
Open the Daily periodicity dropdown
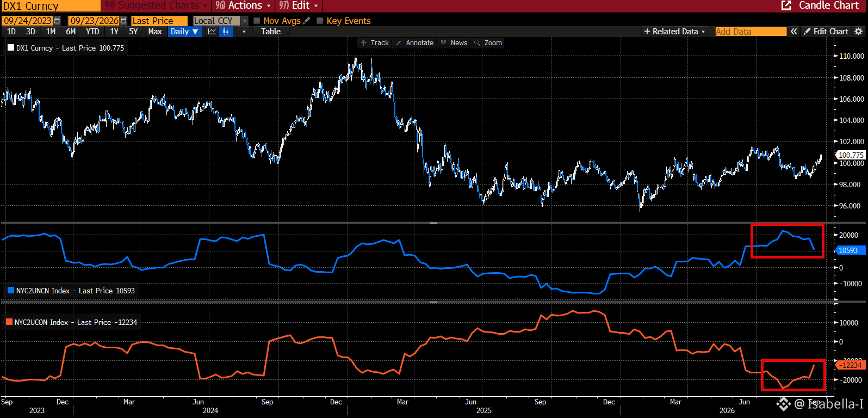(184, 32)
